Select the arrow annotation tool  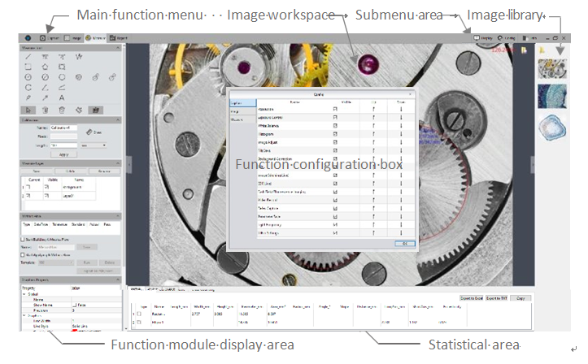[45, 97]
